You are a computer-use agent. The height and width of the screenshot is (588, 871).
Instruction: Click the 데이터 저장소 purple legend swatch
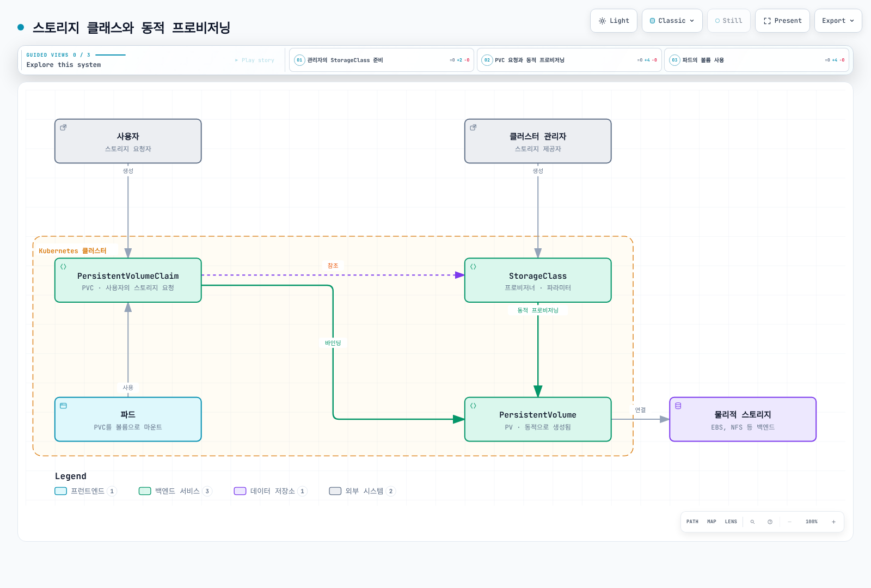click(x=240, y=491)
